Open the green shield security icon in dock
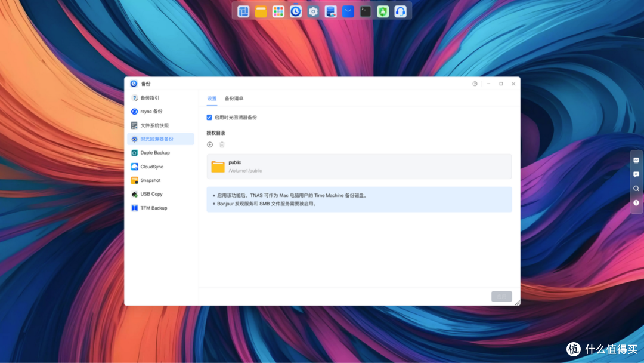This screenshot has height=363, width=644. click(x=383, y=11)
